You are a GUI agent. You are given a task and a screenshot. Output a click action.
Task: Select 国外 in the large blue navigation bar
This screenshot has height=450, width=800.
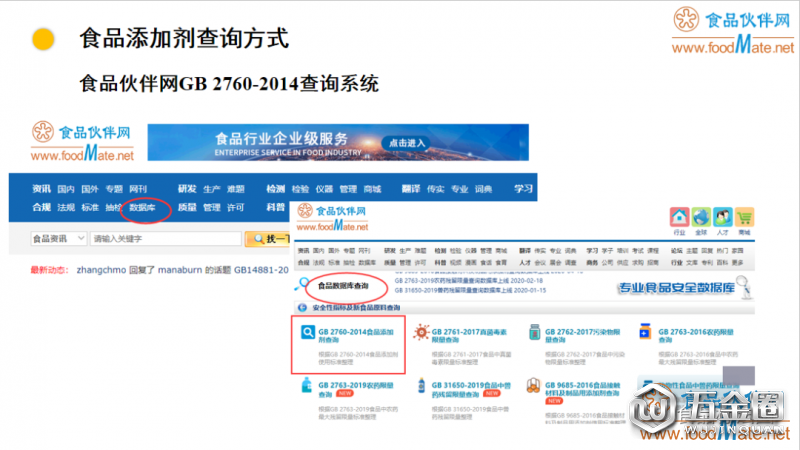(90, 189)
